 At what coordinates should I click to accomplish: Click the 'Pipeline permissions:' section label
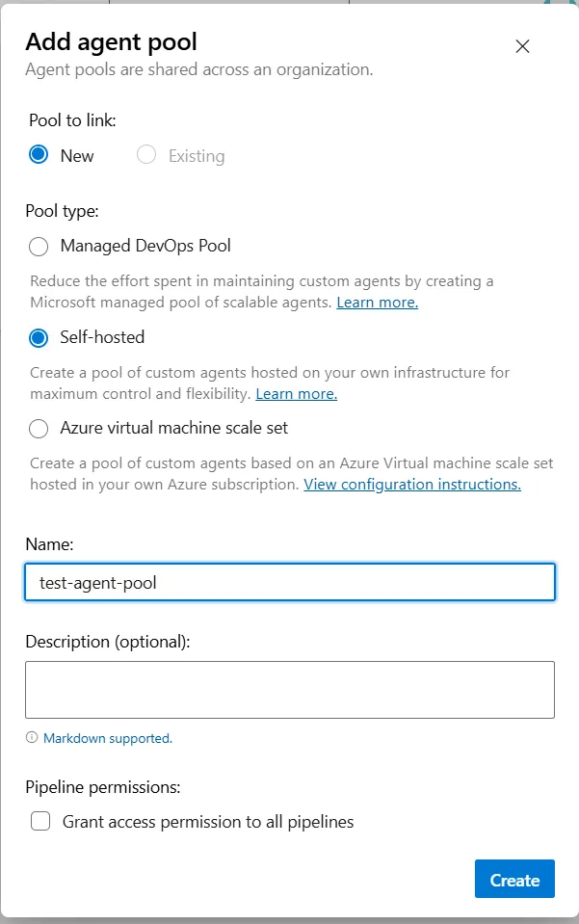click(102, 787)
